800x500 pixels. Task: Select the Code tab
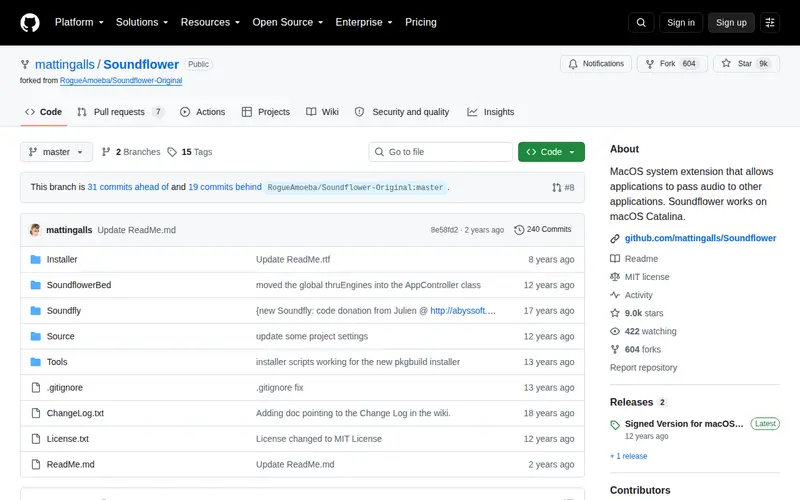click(x=44, y=112)
